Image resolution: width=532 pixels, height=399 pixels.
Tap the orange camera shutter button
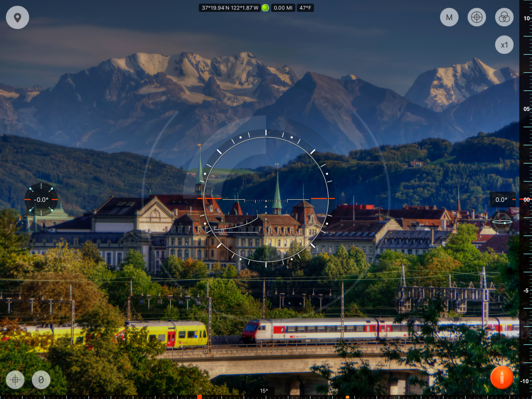502,377
